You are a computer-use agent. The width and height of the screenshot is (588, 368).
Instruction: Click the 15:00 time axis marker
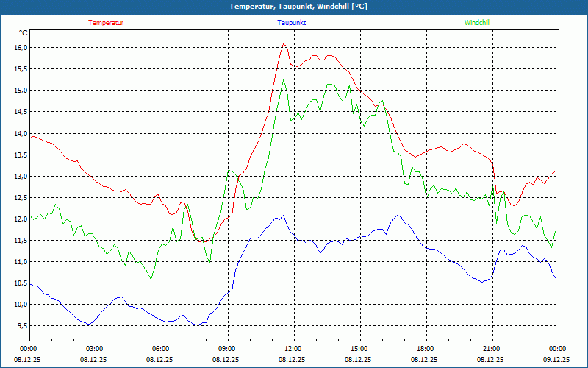(x=359, y=349)
